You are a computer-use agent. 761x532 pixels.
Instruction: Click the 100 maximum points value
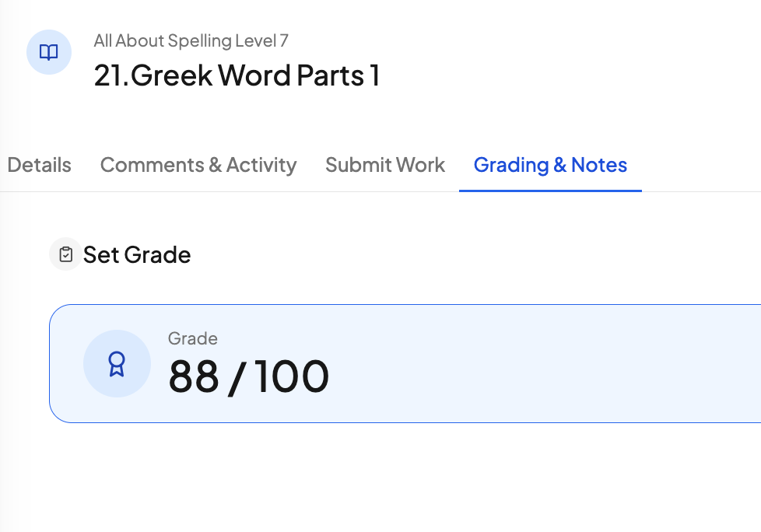[292, 376]
